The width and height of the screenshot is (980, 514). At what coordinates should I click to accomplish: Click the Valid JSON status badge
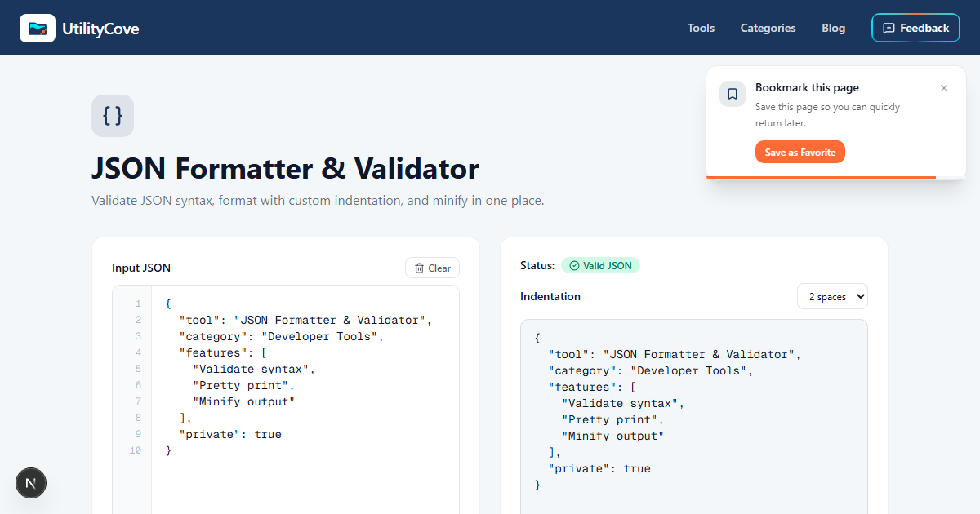pos(600,265)
